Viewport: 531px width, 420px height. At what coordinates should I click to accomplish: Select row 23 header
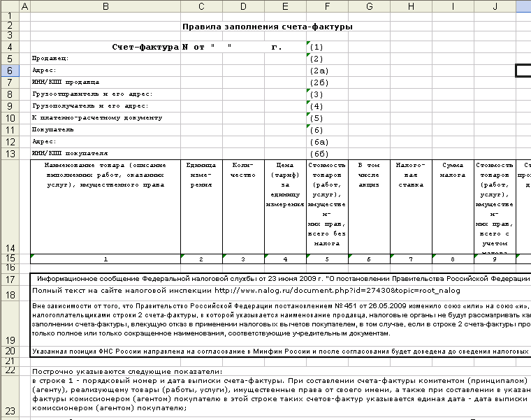coord(10,396)
